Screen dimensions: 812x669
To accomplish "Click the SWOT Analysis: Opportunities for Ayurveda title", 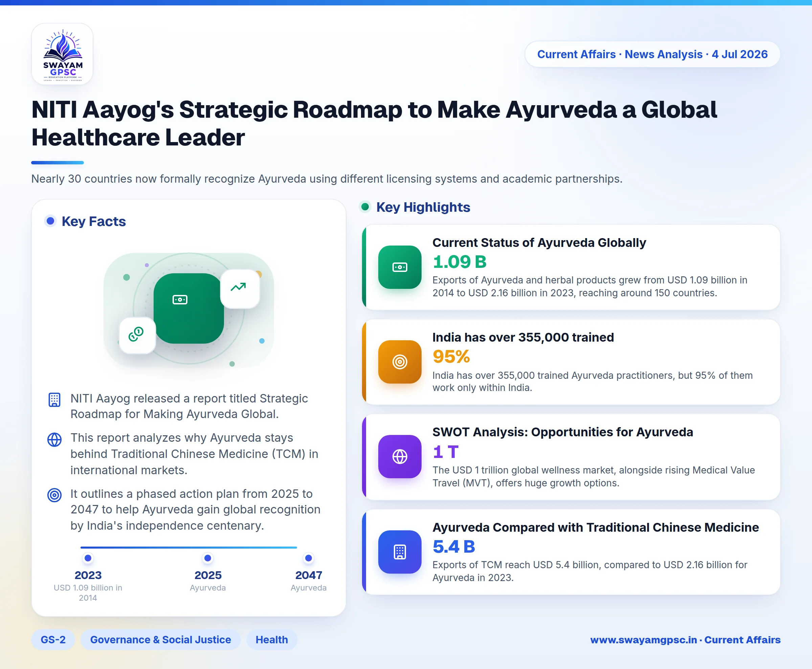I will coord(563,432).
